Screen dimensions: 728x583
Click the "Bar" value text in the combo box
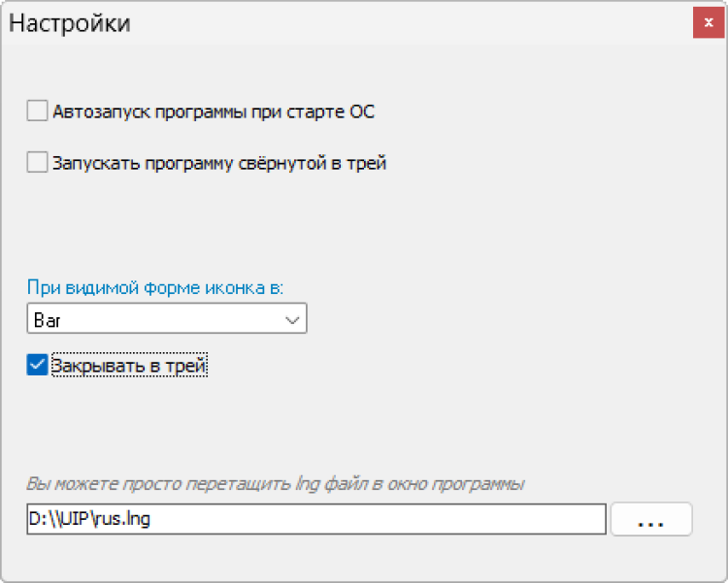(x=47, y=319)
